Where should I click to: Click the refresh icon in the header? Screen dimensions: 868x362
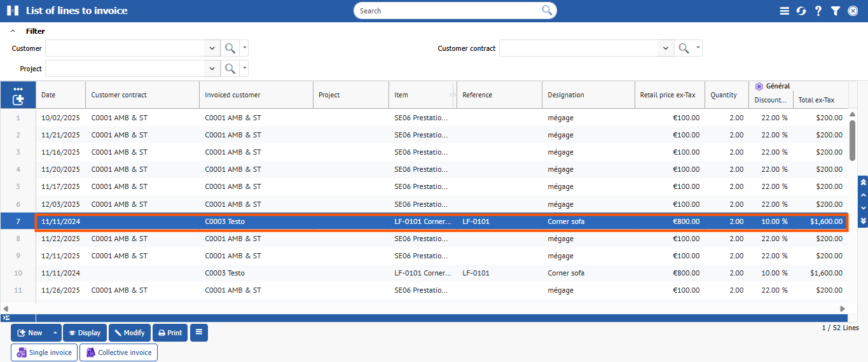coord(801,11)
